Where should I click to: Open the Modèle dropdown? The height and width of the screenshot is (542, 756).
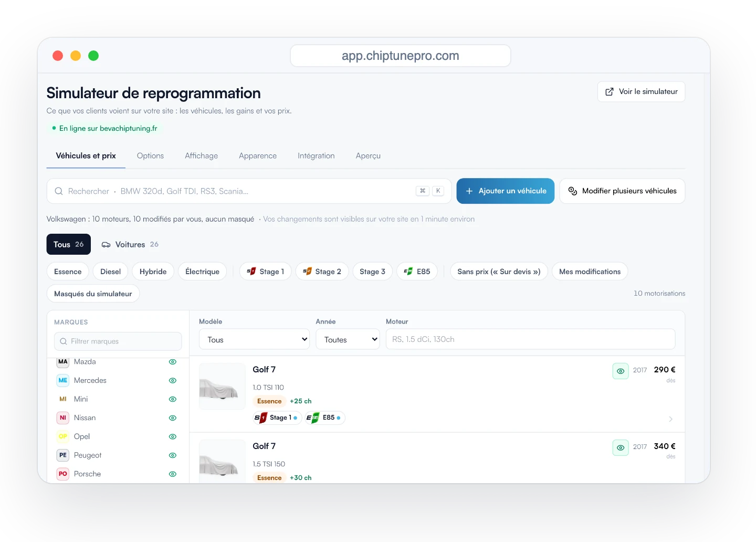click(255, 339)
